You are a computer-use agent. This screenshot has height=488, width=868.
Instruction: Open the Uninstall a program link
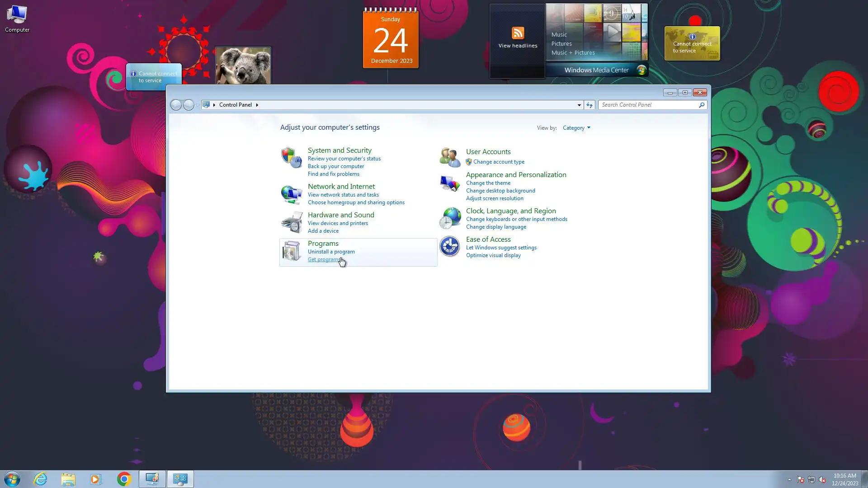click(331, 252)
